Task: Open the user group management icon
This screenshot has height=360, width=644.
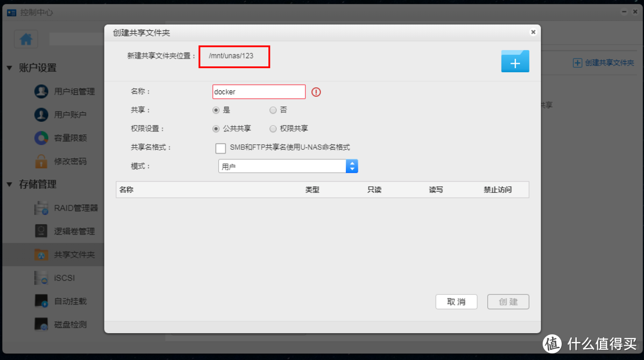Action: point(41,91)
